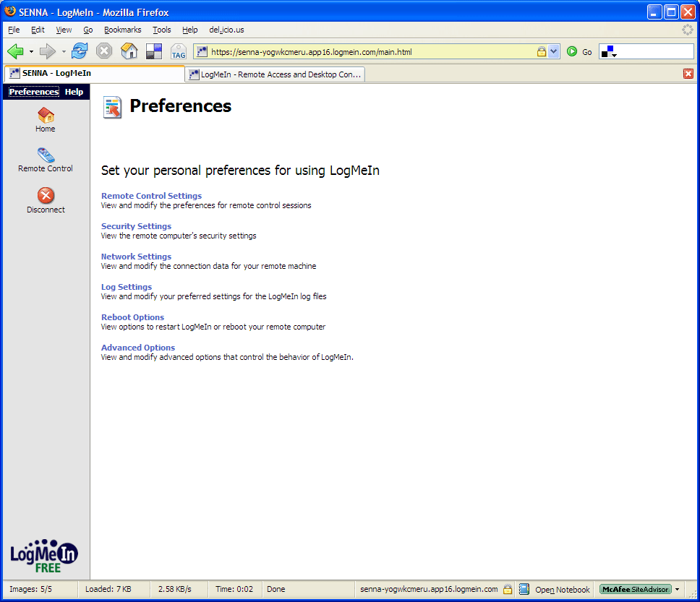Click the Go button beside the address bar
The height and width of the screenshot is (602, 700).
click(x=579, y=52)
